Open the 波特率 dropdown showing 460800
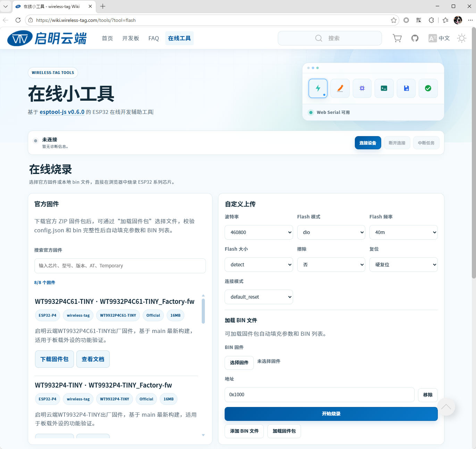476x449 pixels. pos(259,232)
